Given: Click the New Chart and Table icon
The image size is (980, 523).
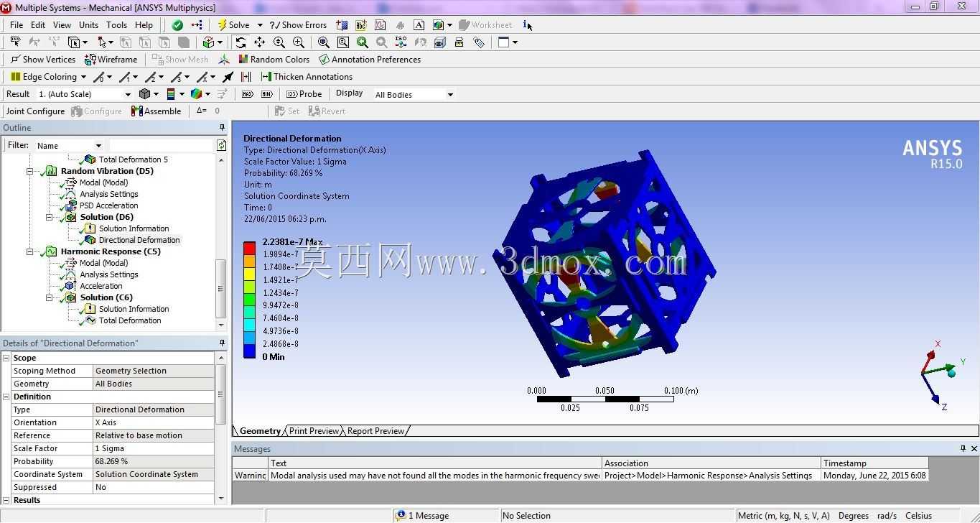Looking at the screenshot, I should pyautogui.click(x=380, y=24).
